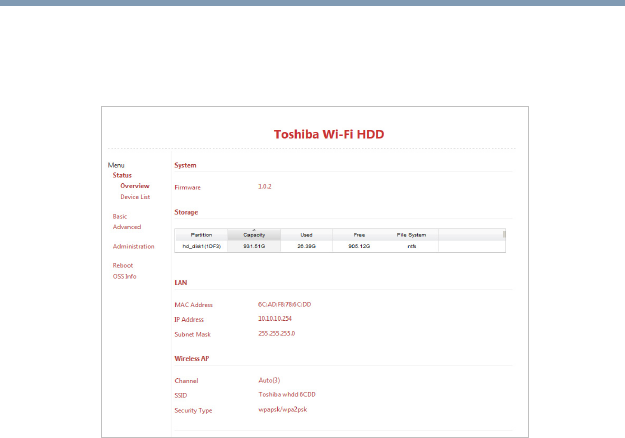The image size is (625, 438).
Task: Click the Menu heading in sidebar
Action: pyautogui.click(x=116, y=165)
